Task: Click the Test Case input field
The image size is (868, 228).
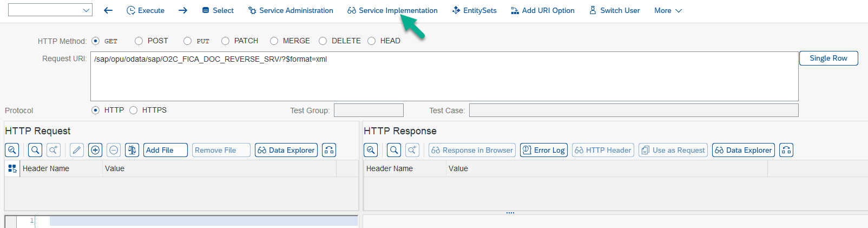Action: pos(634,110)
